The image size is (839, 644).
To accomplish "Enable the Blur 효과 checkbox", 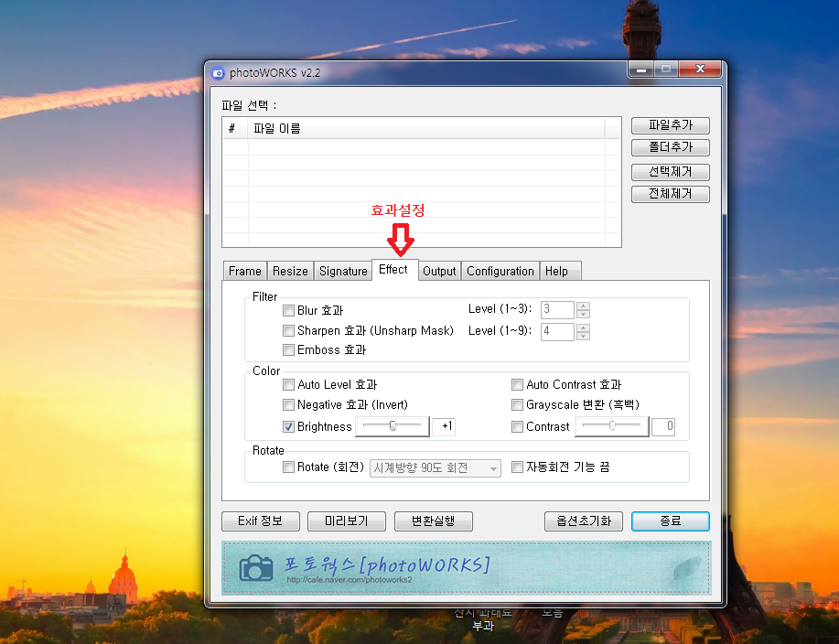I will click(x=288, y=310).
